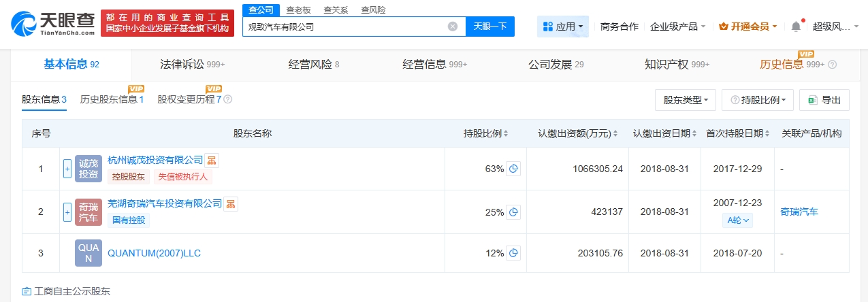This screenshot has width=868, height=302.
Task: Clear the search box with the X icon
Action: pyautogui.click(x=453, y=27)
